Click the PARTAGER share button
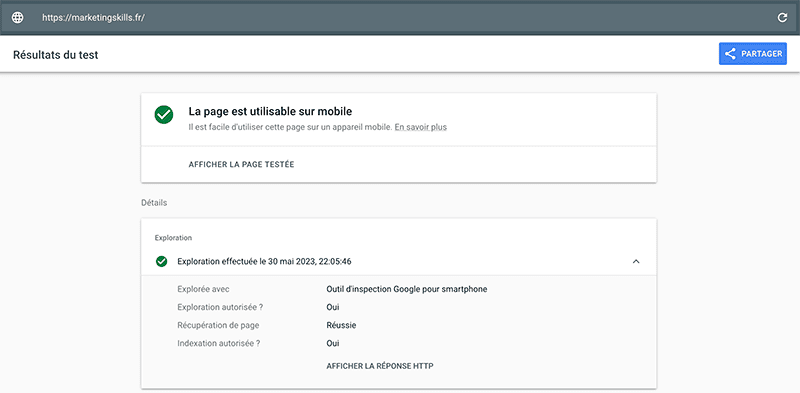 [x=753, y=54]
